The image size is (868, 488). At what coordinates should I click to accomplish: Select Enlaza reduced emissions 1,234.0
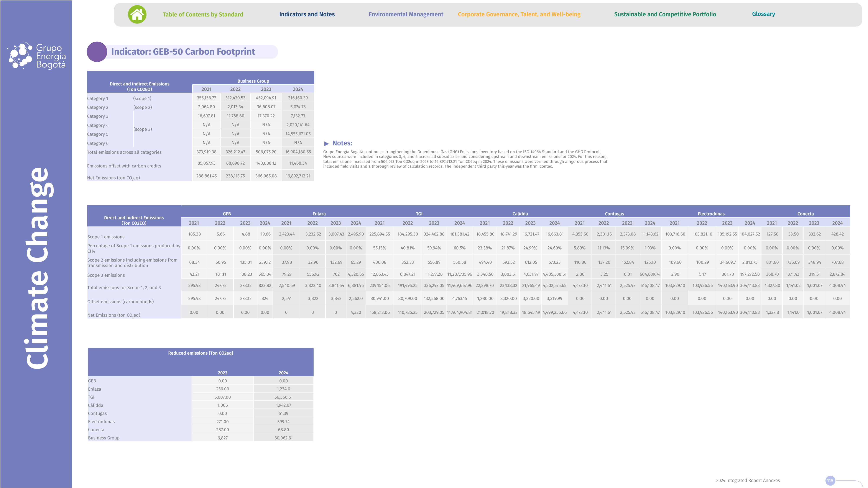(x=283, y=389)
